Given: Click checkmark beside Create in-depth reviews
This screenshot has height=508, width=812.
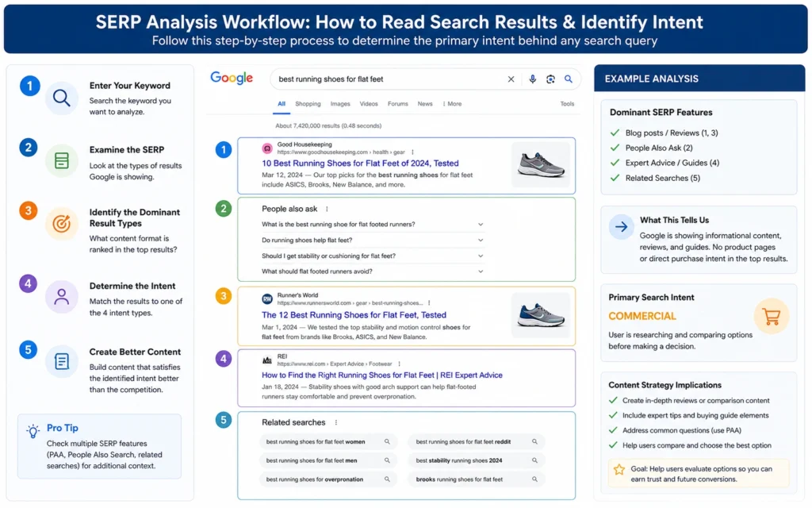Looking at the screenshot, I should point(613,401).
